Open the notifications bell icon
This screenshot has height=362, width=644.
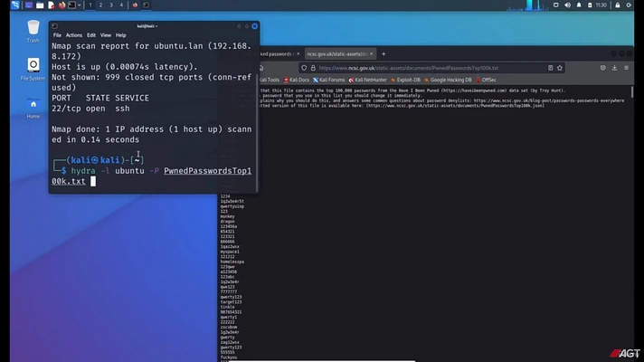579,5
